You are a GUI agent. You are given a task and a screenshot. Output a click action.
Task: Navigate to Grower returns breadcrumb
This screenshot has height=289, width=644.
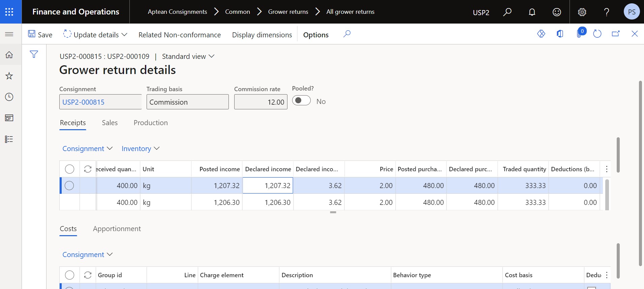288,12
